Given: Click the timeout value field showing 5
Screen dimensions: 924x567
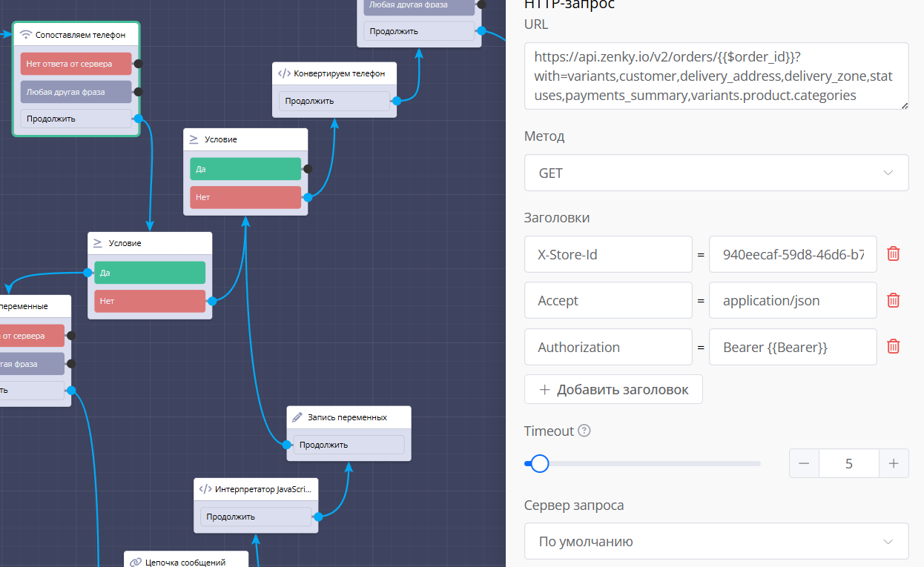Looking at the screenshot, I should pos(849,464).
